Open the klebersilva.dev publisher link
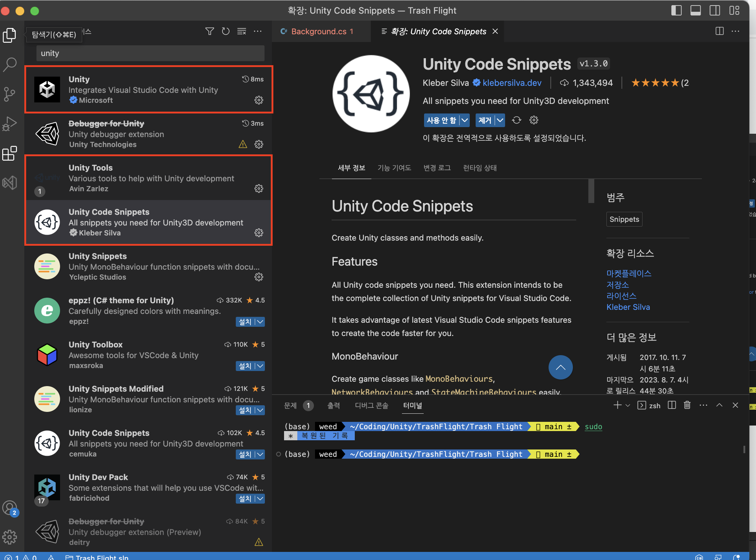The width and height of the screenshot is (756, 560). click(512, 83)
